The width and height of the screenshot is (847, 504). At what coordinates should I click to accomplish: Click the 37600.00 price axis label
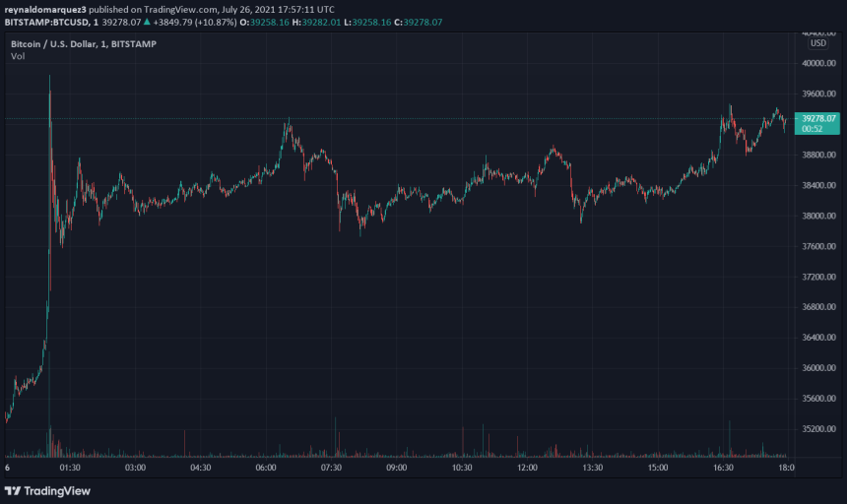pyautogui.click(x=818, y=246)
